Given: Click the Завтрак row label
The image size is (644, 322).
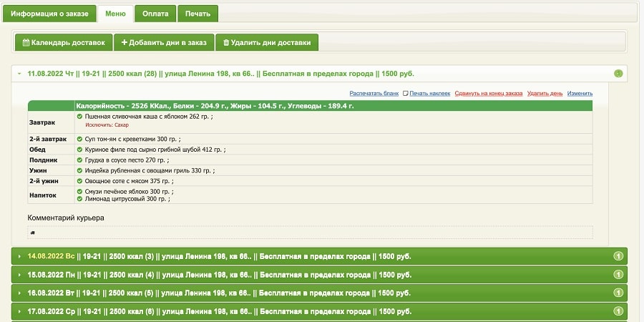Looking at the screenshot, I should pos(42,122).
